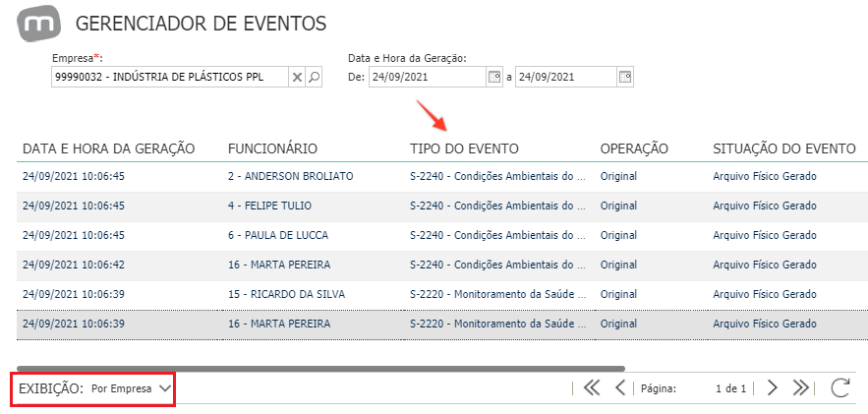
Task: Go to the next page
Action: (x=773, y=388)
